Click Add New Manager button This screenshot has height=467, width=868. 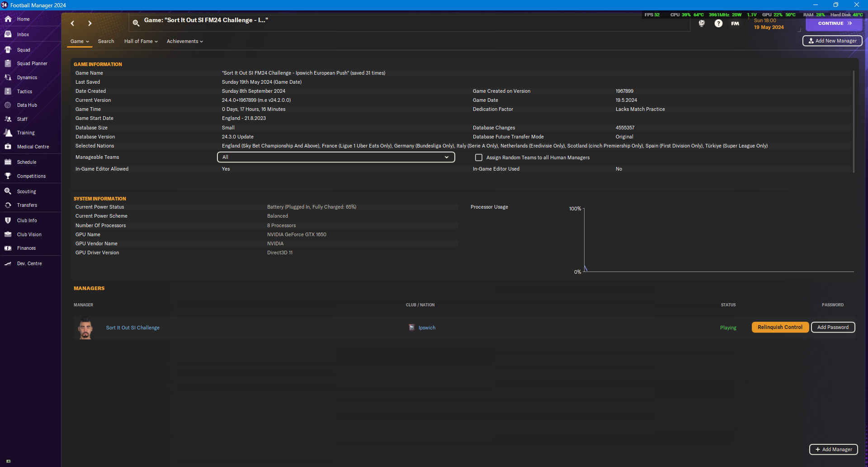pyautogui.click(x=832, y=41)
